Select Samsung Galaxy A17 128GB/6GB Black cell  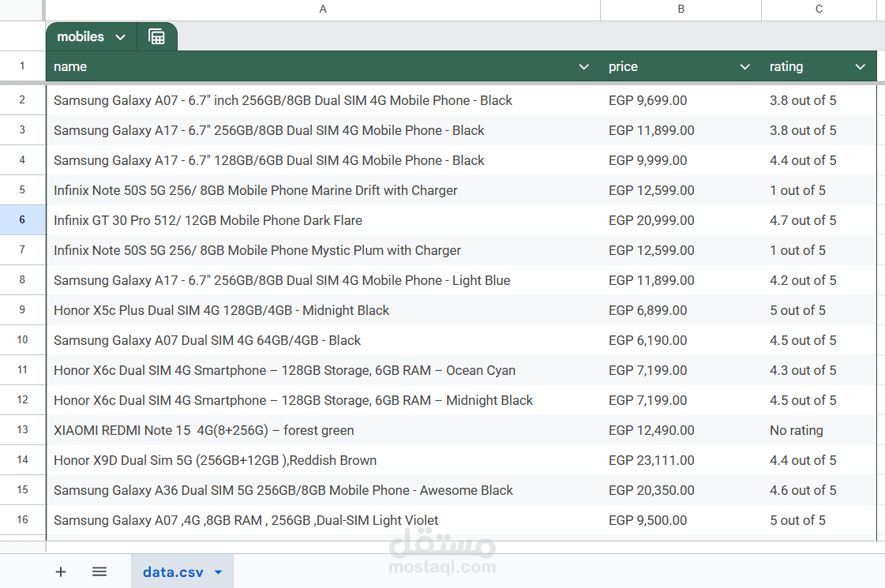(x=323, y=159)
